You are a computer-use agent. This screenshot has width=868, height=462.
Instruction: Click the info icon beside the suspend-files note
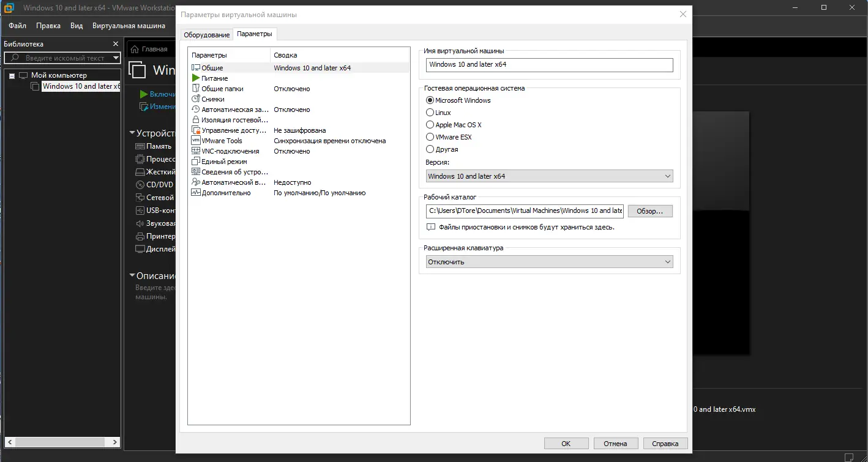click(x=431, y=227)
